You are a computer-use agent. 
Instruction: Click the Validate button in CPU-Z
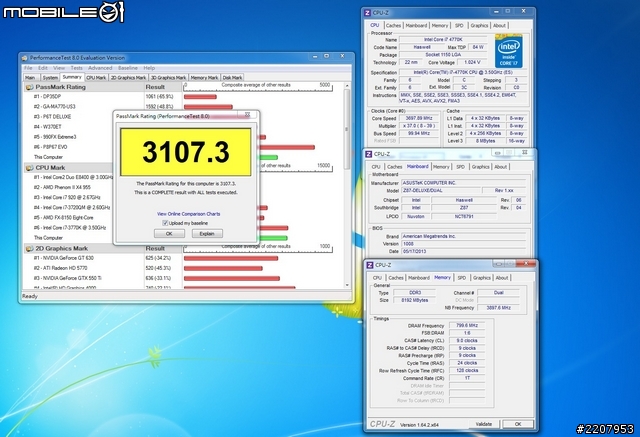484,424
